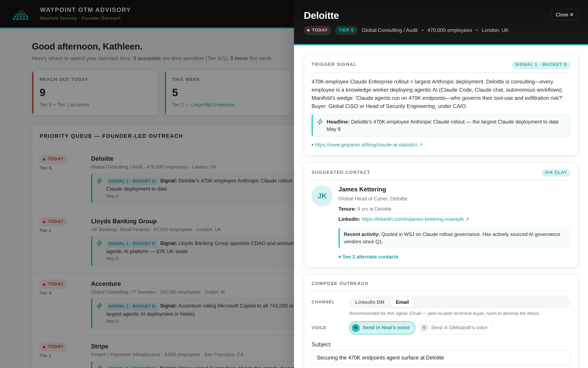Select Send in Neal's voice
This screenshot has width=588, height=368.
[382, 328]
